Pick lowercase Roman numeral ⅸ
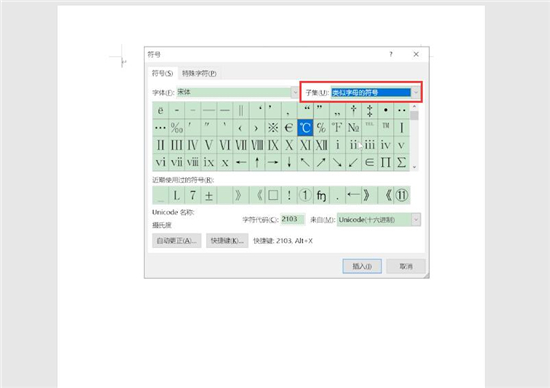This screenshot has height=388, width=550. pyautogui.click(x=208, y=162)
